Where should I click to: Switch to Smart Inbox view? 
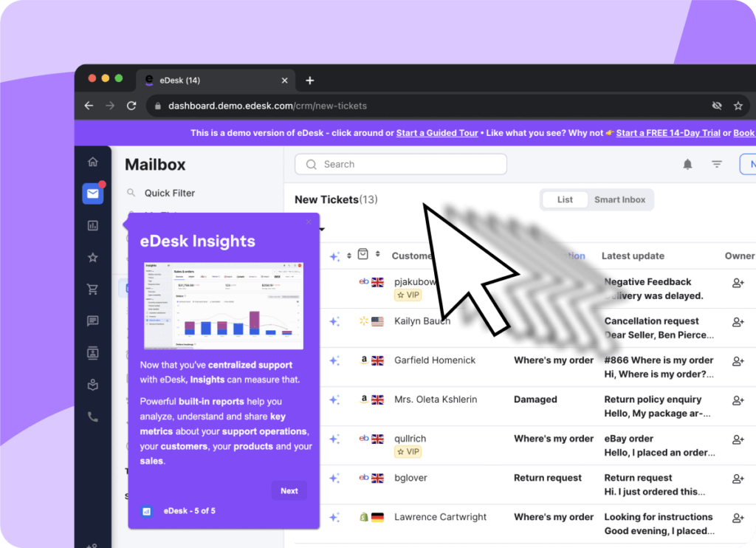(619, 199)
